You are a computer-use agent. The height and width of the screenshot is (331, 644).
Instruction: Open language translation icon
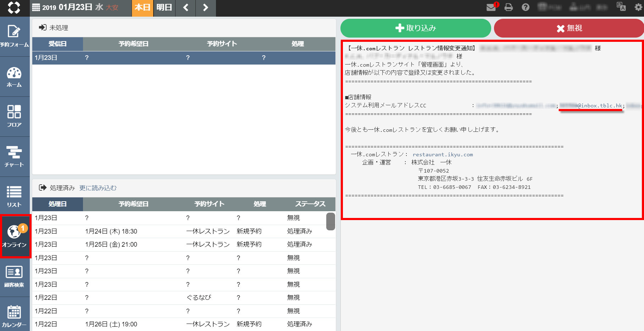(621, 7)
